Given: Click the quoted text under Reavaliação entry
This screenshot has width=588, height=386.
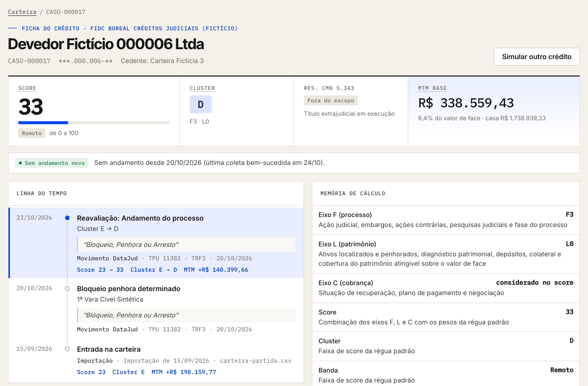Looking at the screenshot, I should [x=131, y=244].
